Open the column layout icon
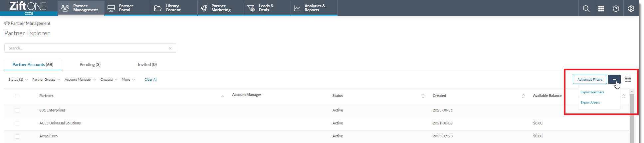 click(x=628, y=79)
